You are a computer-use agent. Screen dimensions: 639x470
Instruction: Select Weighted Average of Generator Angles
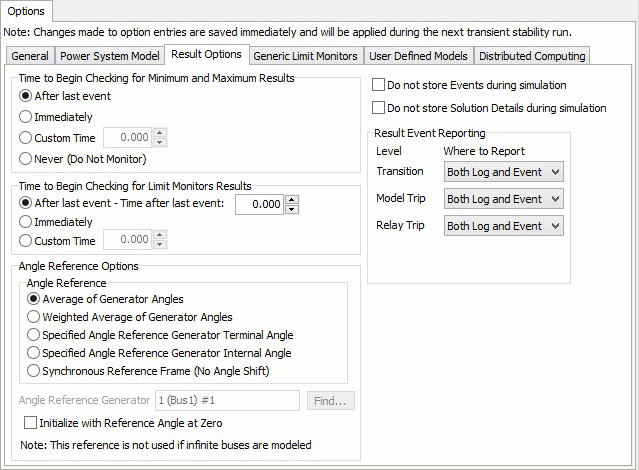[x=35, y=317]
